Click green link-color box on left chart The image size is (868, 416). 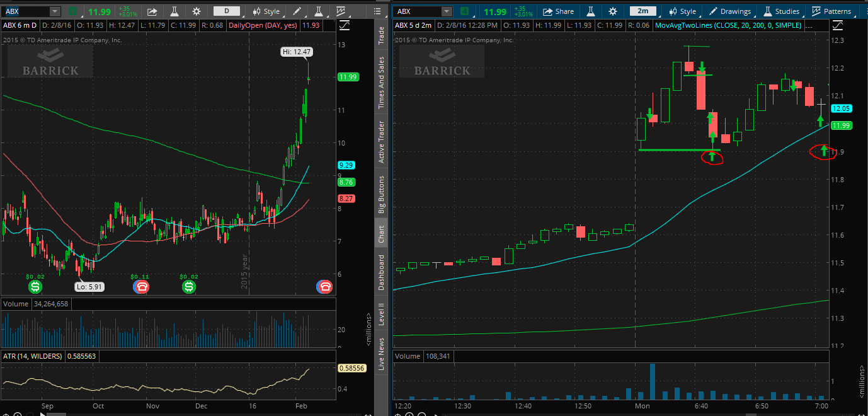pos(74,11)
